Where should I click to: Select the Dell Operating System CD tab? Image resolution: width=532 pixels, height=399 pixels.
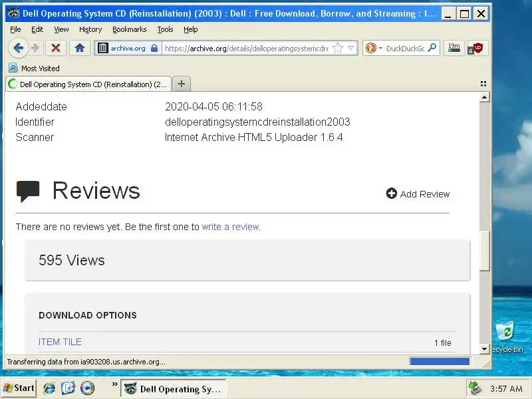88,84
